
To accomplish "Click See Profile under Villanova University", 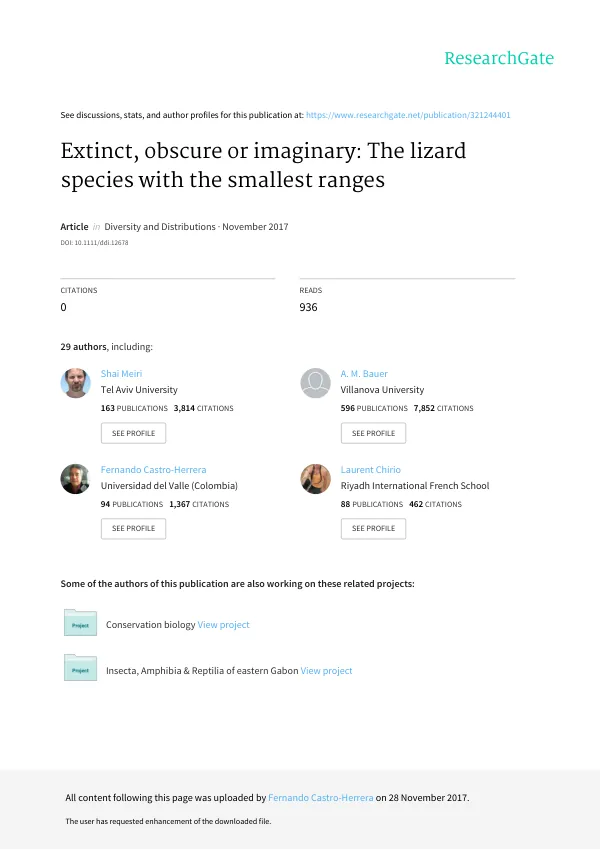I will tap(373, 433).
